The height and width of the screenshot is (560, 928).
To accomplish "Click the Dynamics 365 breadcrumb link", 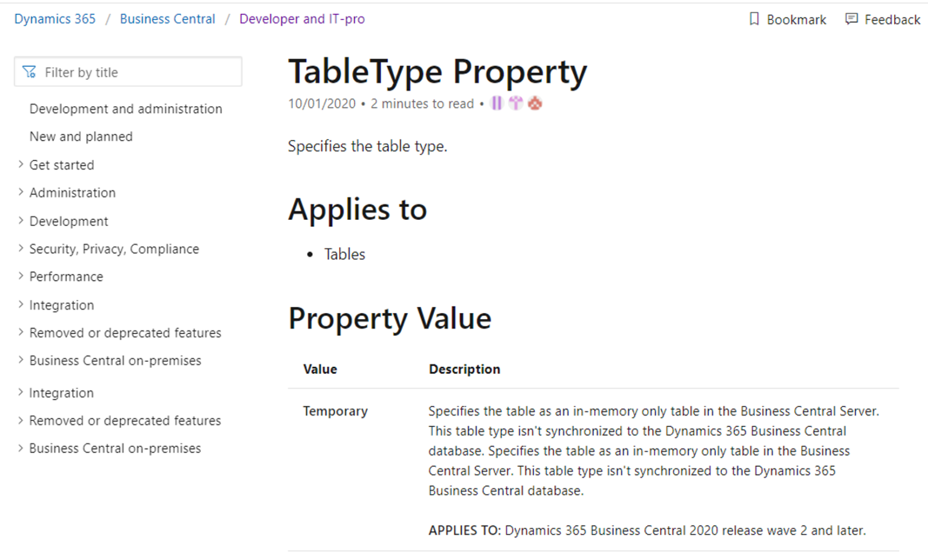I will [54, 19].
